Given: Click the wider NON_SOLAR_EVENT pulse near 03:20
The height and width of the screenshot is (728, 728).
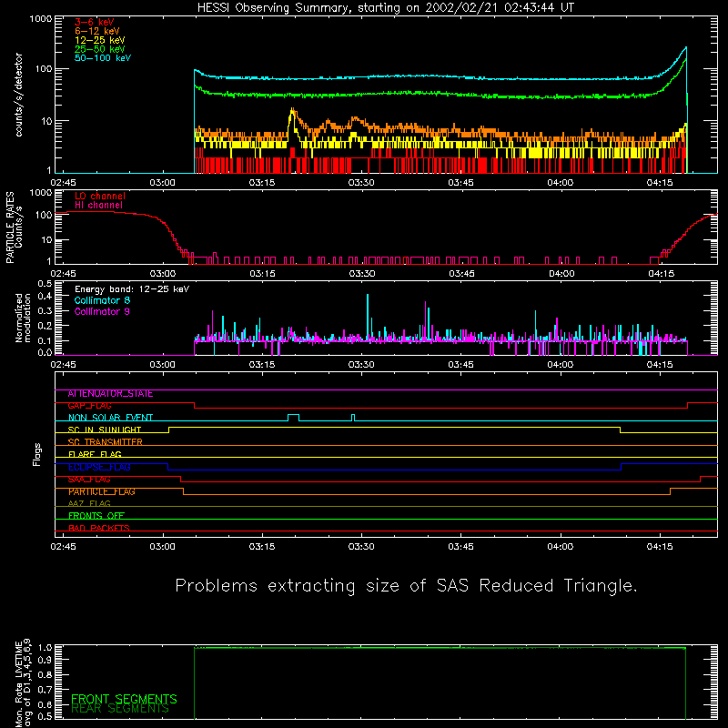Looking at the screenshot, I should (x=293, y=418).
